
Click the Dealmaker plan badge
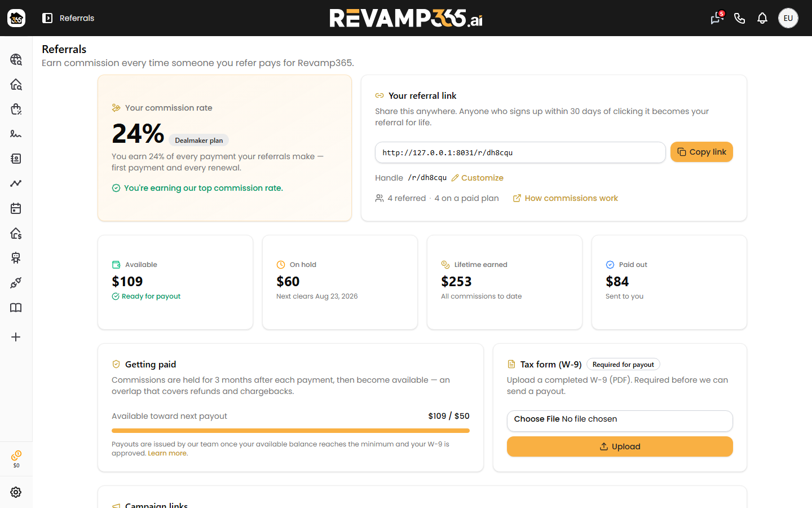[198, 141]
